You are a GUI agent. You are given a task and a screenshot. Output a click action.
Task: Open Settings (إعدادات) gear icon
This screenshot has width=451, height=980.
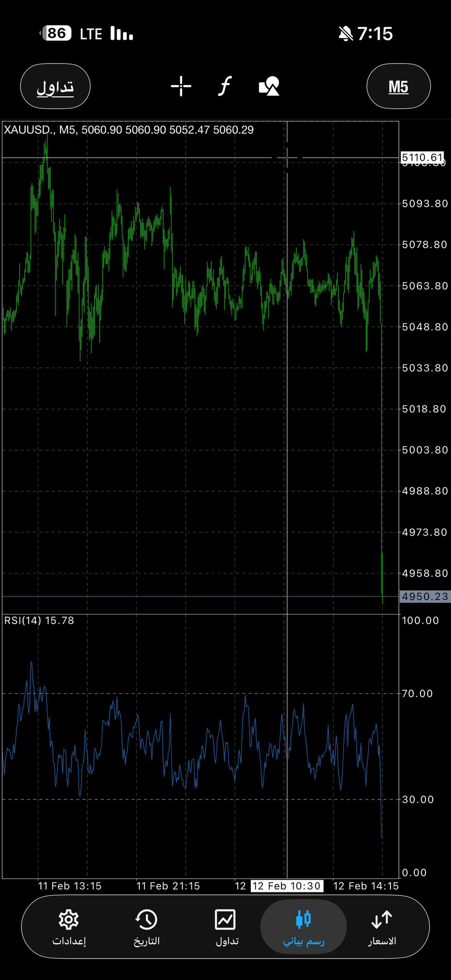(69, 927)
